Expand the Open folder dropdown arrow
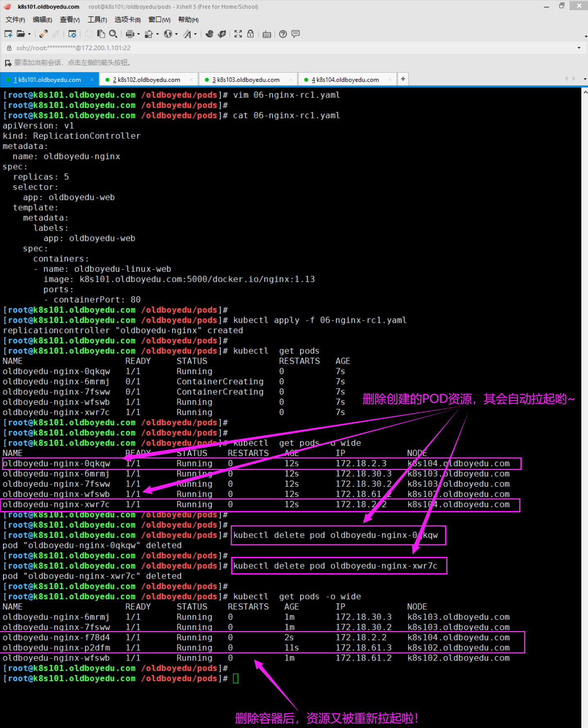 [30, 34]
